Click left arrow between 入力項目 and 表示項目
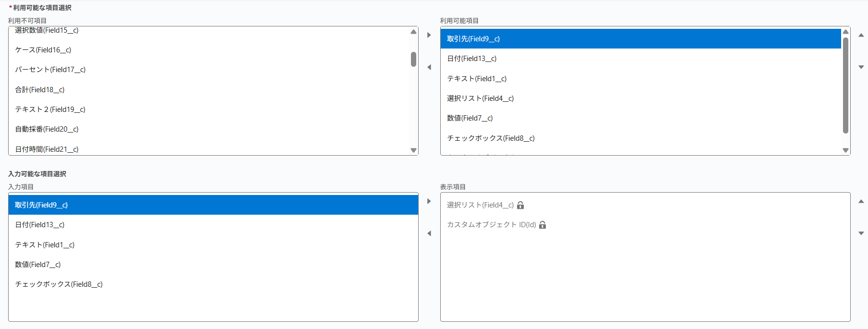The height and width of the screenshot is (329, 868). (x=429, y=233)
